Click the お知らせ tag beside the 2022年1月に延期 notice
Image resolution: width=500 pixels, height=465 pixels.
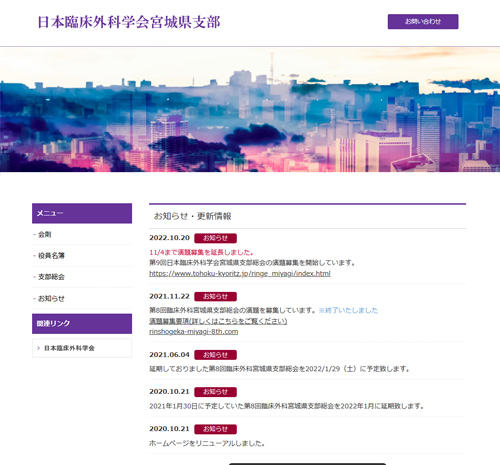(x=215, y=392)
